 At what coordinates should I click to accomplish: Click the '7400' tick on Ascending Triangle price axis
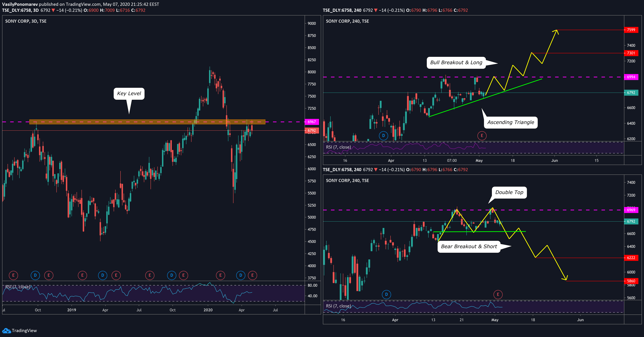(x=631, y=46)
